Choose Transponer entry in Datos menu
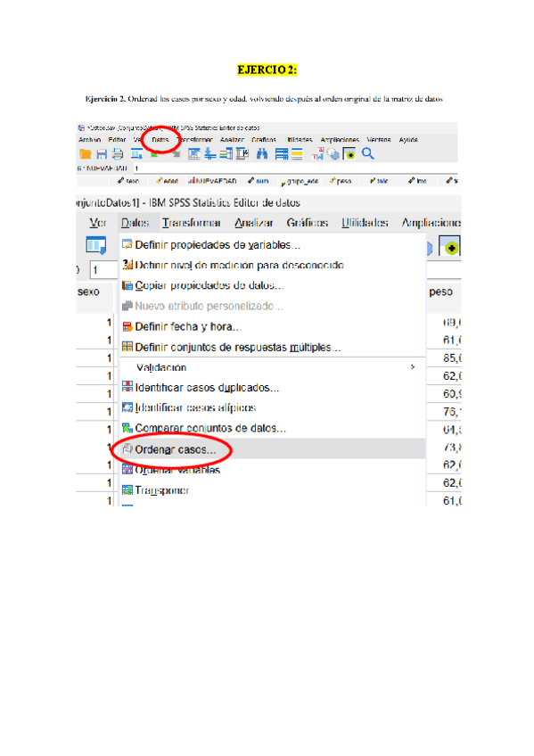This screenshot has width=534, height=756. [x=272, y=490]
